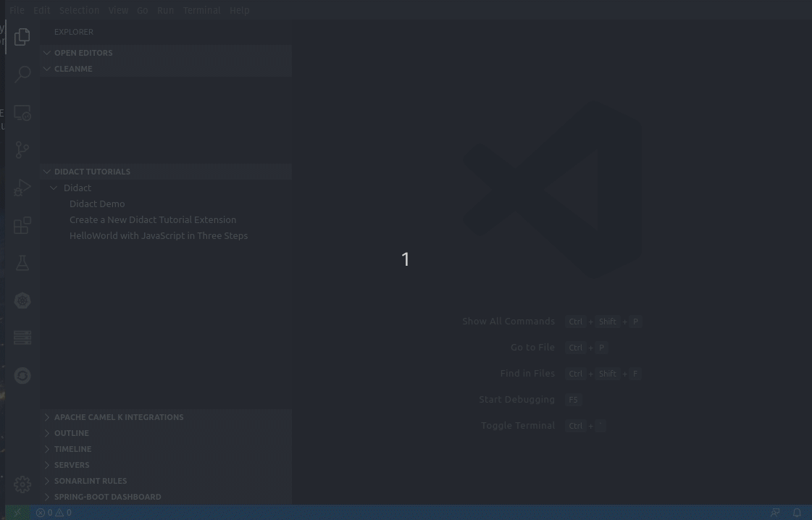Image resolution: width=812 pixels, height=520 pixels.
Task: Open the Search view icon
Action: point(22,74)
